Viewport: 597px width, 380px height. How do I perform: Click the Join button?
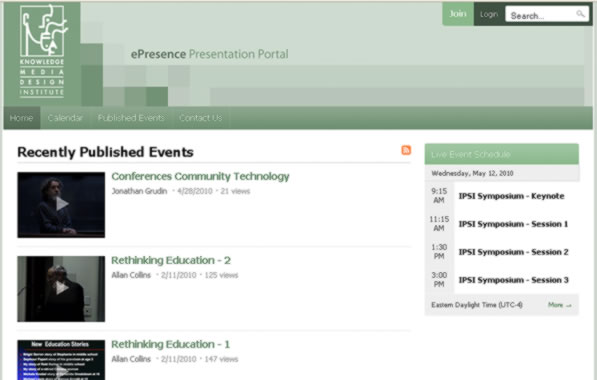[458, 14]
